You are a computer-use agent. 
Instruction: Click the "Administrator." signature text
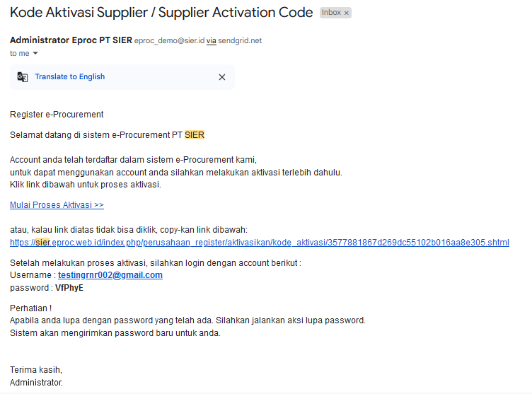click(36, 383)
